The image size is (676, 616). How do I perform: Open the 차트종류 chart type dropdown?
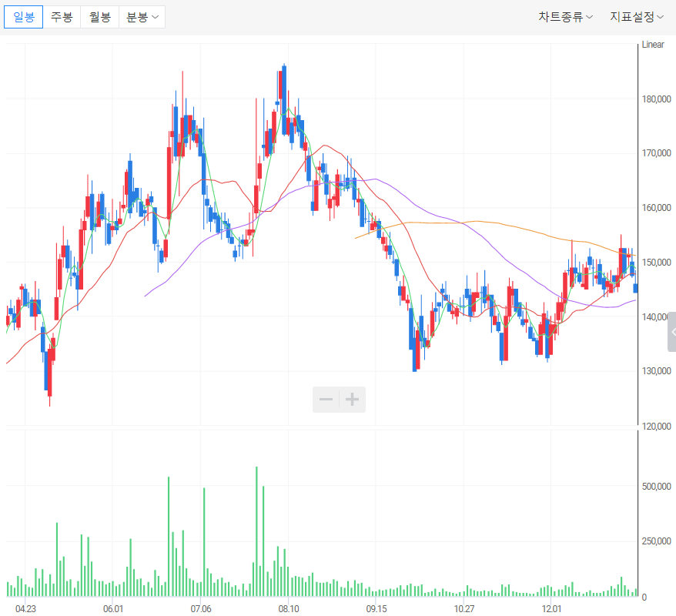(565, 17)
